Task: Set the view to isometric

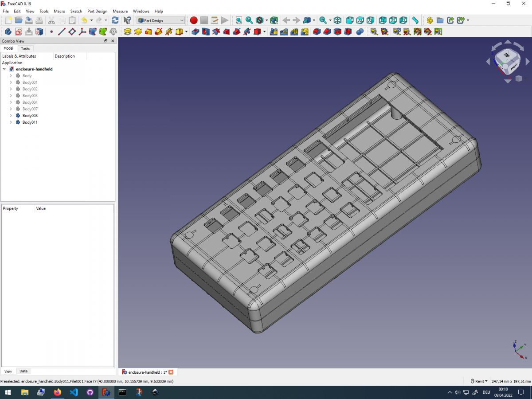Action: point(337,20)
